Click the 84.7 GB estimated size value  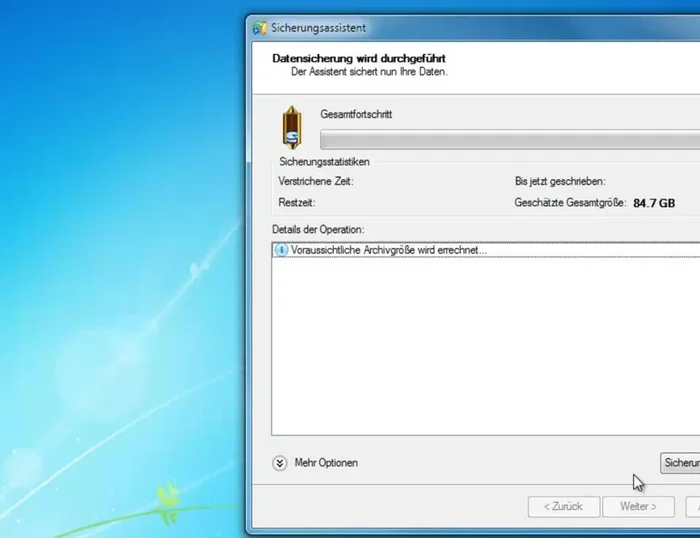click(654, 203)
